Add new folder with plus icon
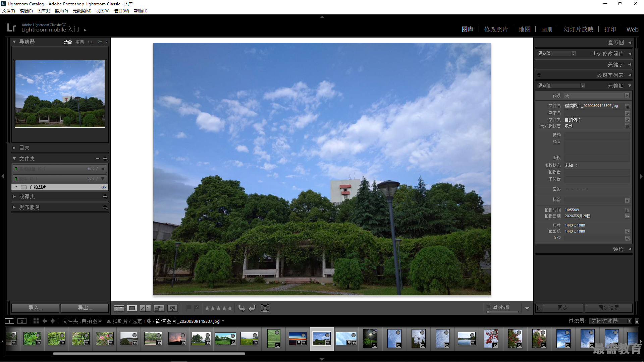This screenshot has width=644, height=362. 105,159
